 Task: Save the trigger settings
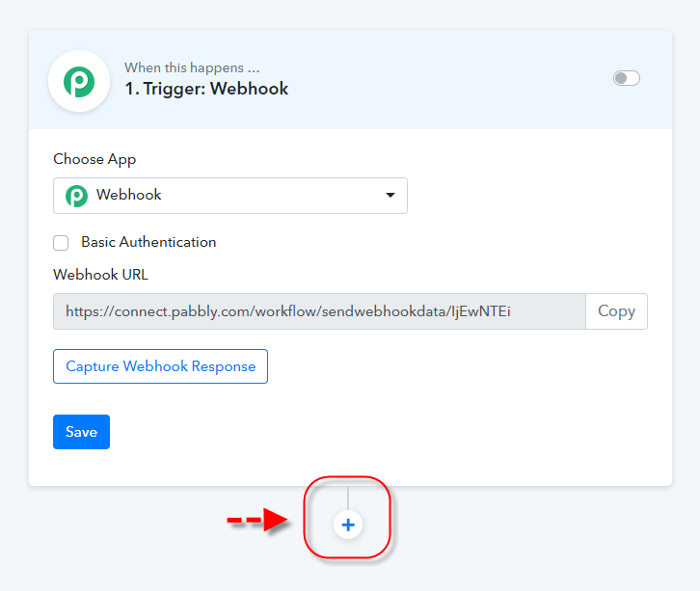coord(81,432)
